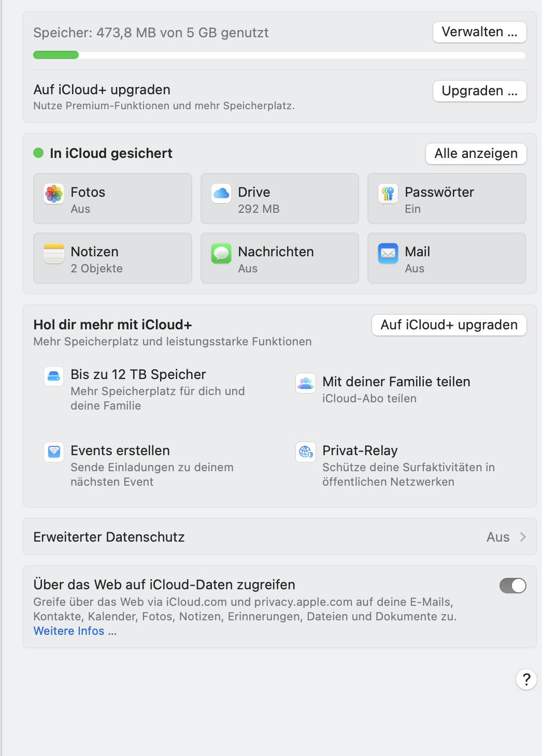Screen dimensions: 542x756
Task: Click the Events erstellen icon
Action: tap(54, 452)
